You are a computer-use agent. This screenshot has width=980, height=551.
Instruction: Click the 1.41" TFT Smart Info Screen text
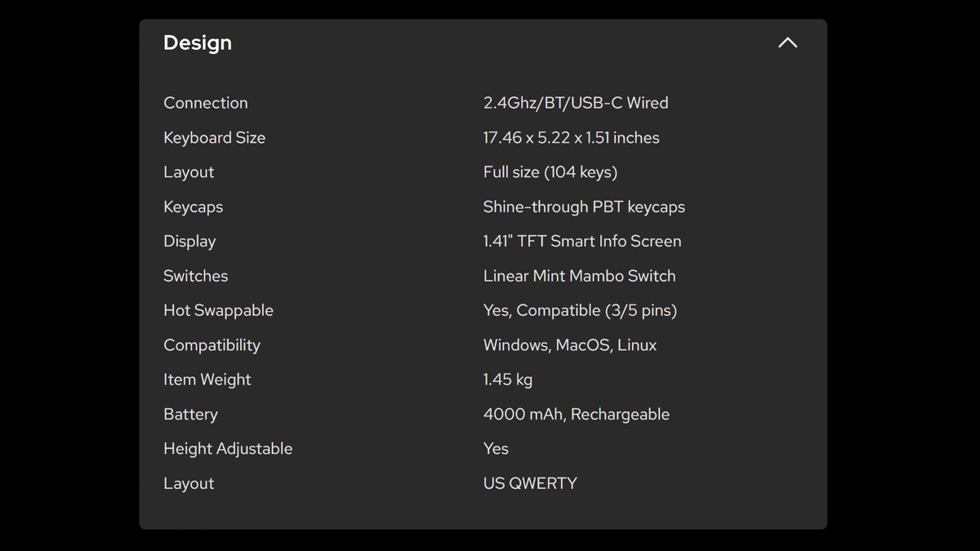pos(582,242)
